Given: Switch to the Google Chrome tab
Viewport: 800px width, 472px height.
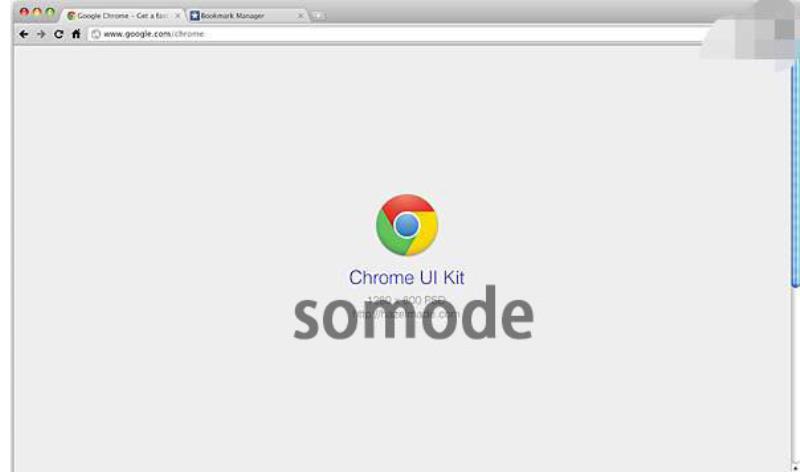Looking at the screenshot, I should 122,16.
